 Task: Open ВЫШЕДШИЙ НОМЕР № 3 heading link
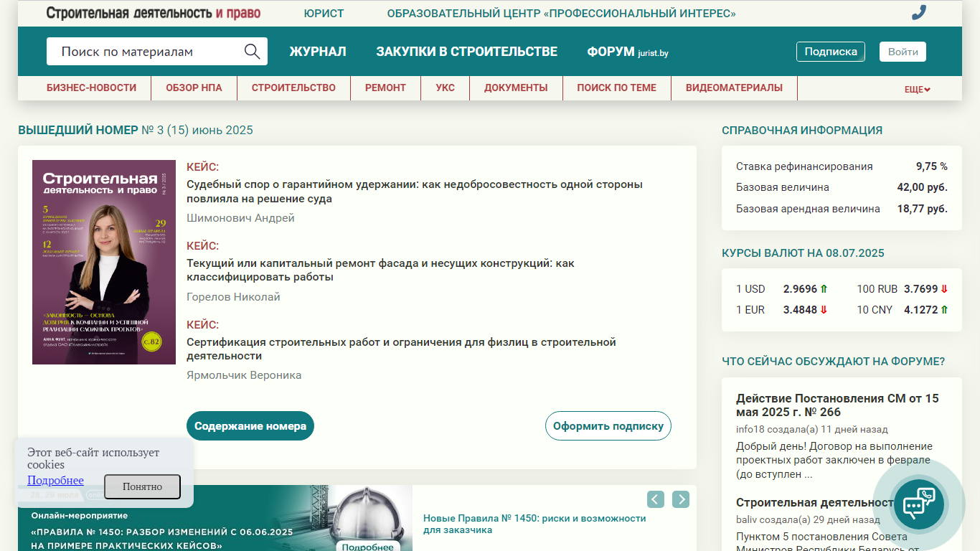click(136, 130)
